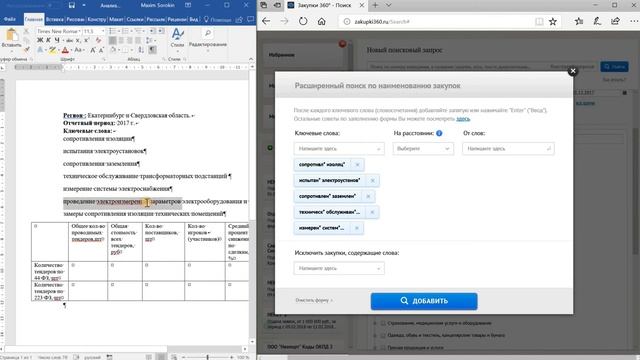
Task: Toggle bold (Ж) formatting in Word
Action: (x=40, y=40)
